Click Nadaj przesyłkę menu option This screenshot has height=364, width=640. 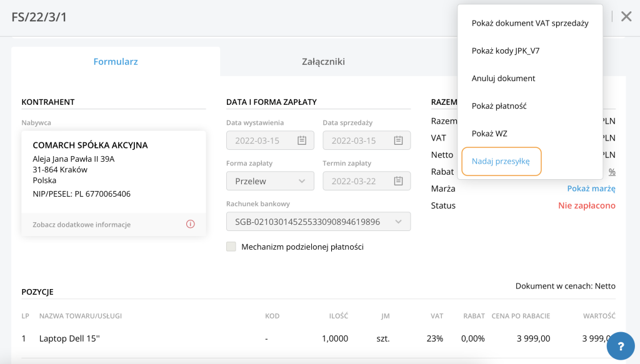coord(501,162)
